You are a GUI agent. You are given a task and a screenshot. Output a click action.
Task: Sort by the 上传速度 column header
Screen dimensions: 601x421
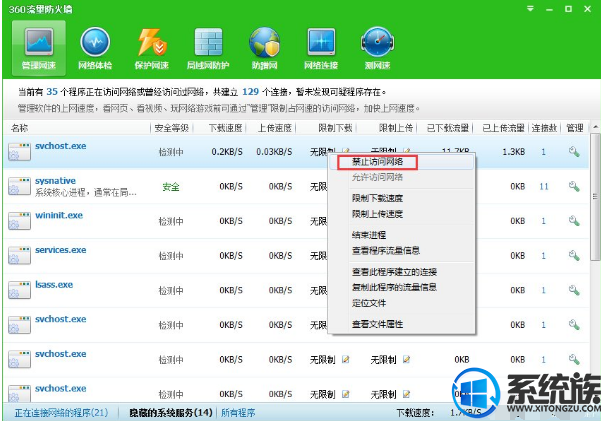[274, 128]
